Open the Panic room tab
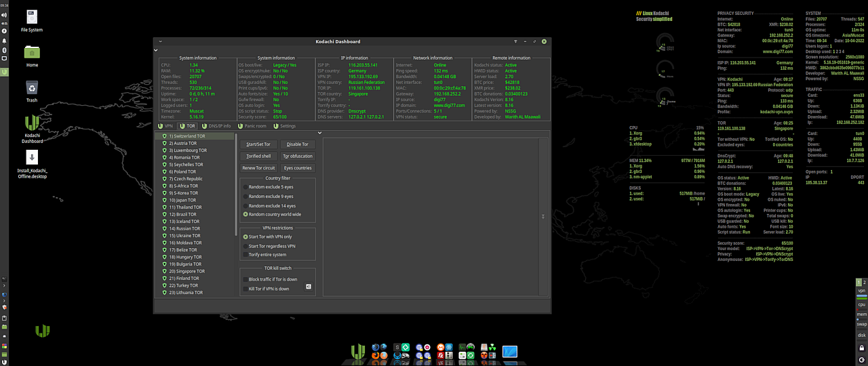The image size is (868, 366). pos(252,126)
